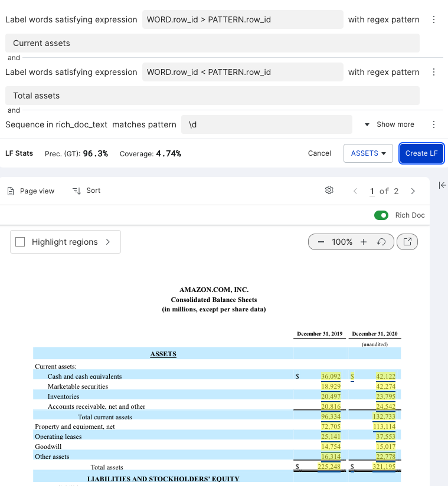Viewport: 448px width, 486px height.
Task: Click the Create LF button
Action: pyautogui.click(x=421, y=153)
